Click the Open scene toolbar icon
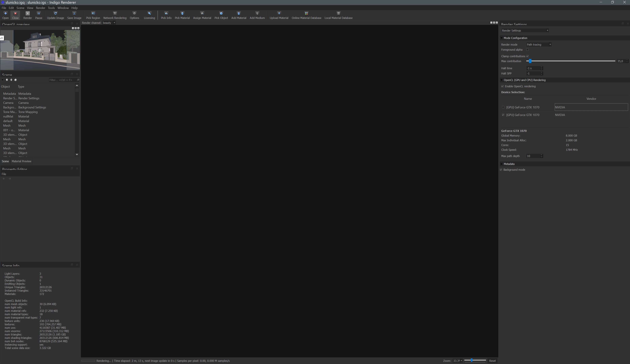This screenshot has width=630, height=364. tap(6, 15)
